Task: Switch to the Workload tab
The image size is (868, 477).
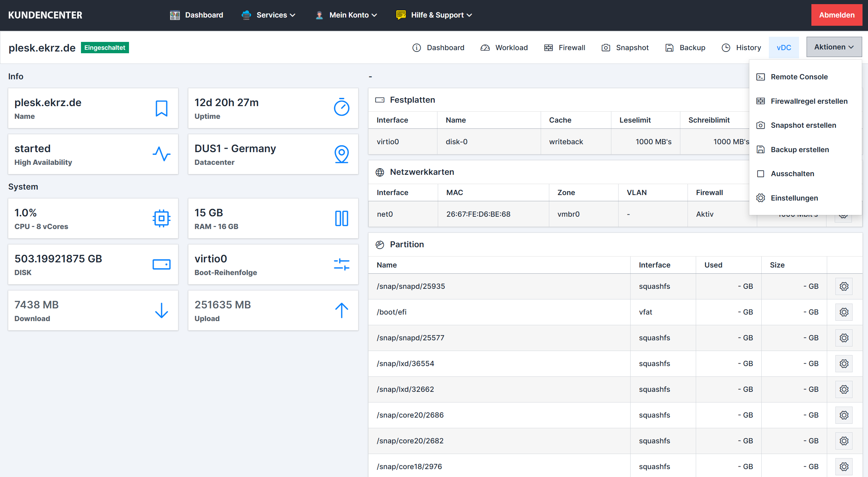Action: [504, 48]
